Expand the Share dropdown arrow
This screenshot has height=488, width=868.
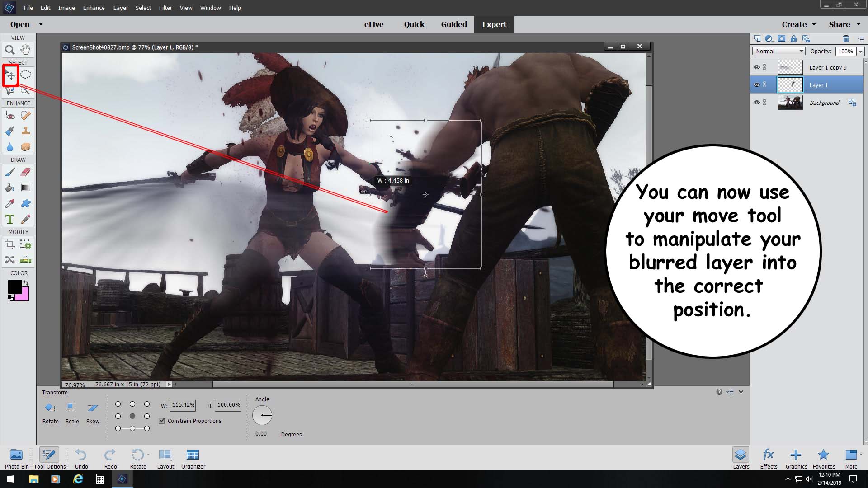click(859, 24)
